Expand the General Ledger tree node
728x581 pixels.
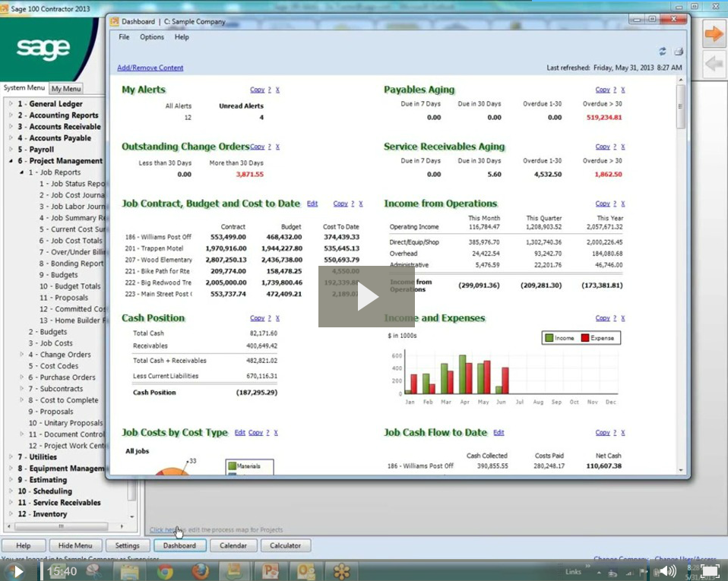11,103
